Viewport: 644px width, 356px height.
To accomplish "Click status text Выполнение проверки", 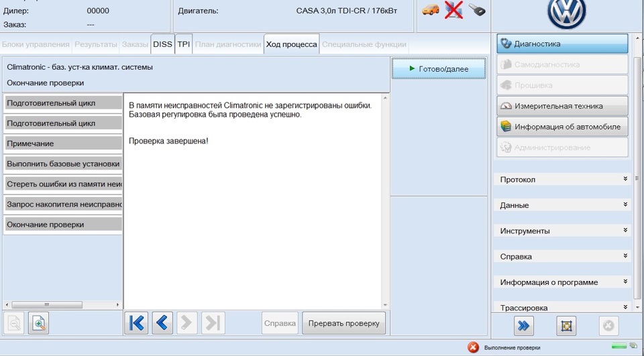I will pos(512,348).
